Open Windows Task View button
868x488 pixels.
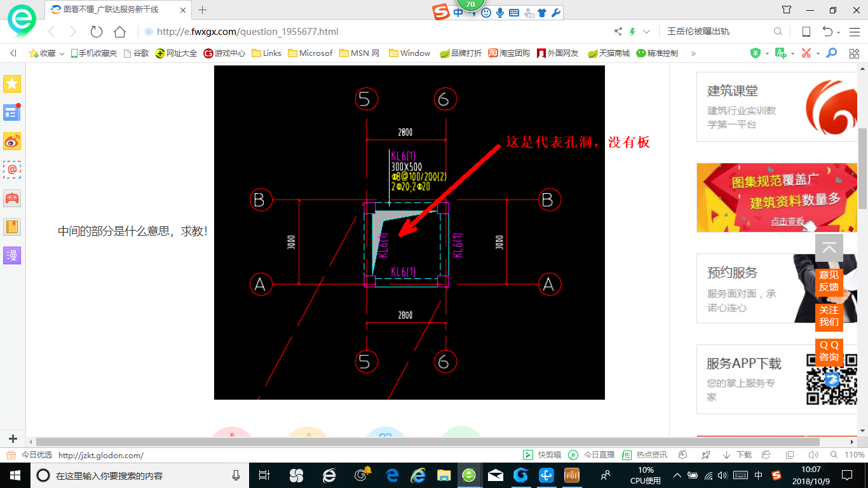point(265,475)
